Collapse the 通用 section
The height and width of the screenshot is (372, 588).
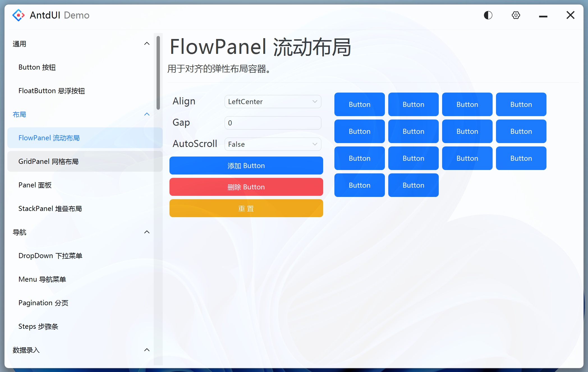147,43
